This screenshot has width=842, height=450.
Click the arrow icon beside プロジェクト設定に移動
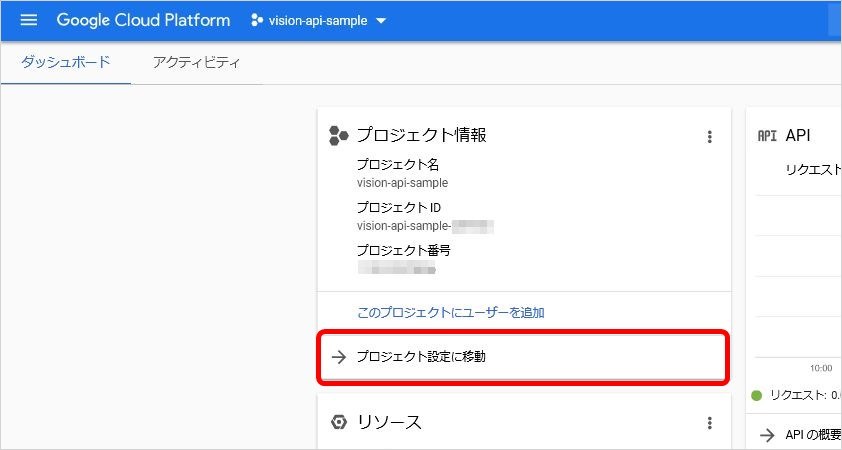click(339, 357)
